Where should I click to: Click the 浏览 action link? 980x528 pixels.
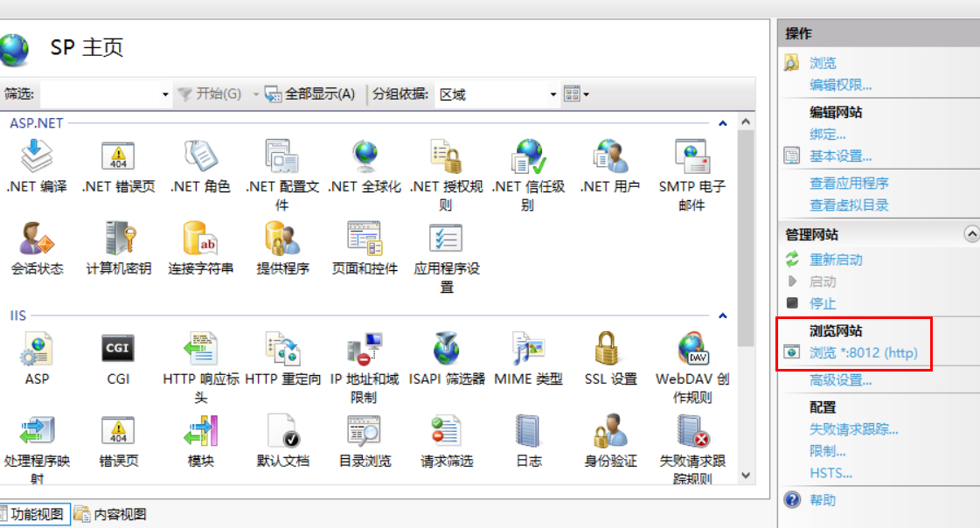click(x=823, y=63)
